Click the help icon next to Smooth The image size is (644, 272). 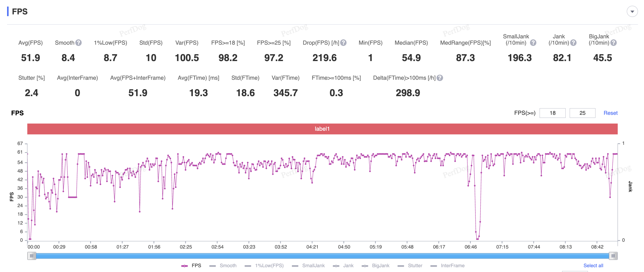79,43
